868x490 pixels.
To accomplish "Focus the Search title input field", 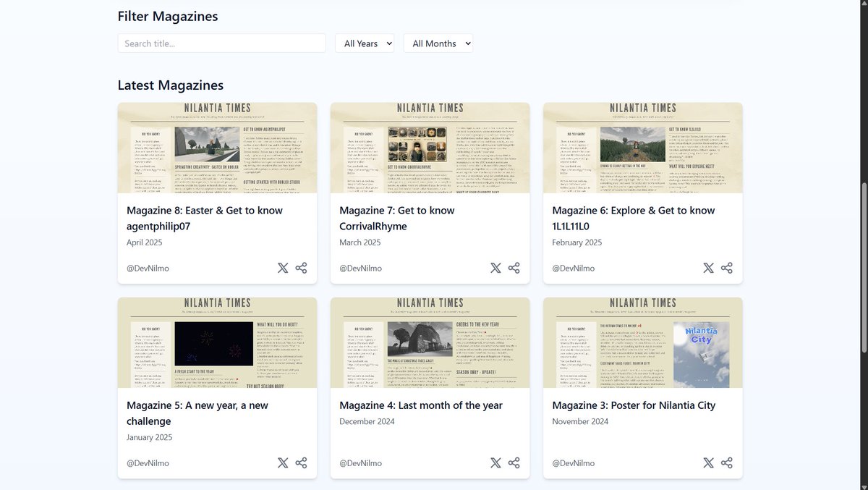I will (x=221, y=43).
